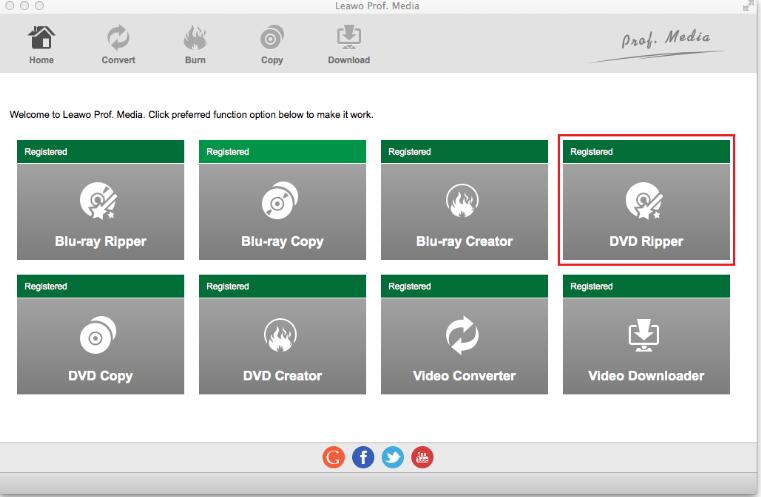Click the Download label in toolbar
This screenshot has height=497, width=761.
pos(349,60)
